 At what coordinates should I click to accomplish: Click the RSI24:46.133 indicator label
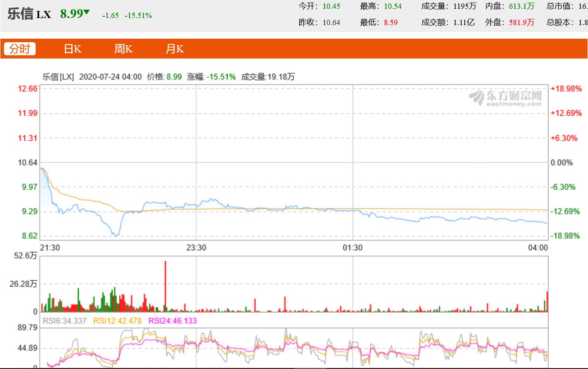[173, 321]
